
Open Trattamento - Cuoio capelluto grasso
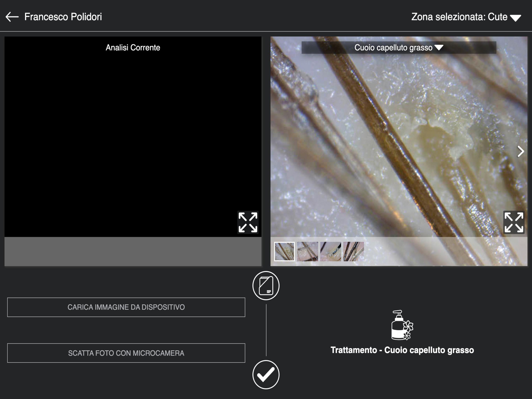pyautogui.click(x=402, y=350)
